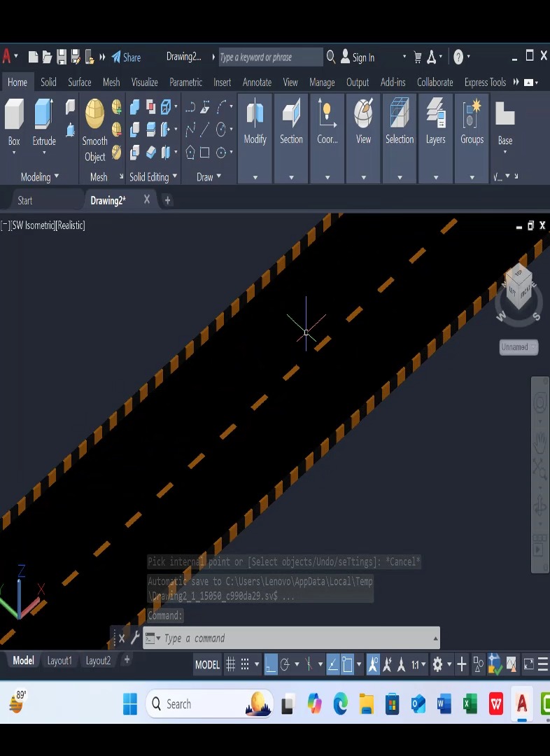
Task: Open the workspace switching gear icon
Action: [x=437, y=665]
